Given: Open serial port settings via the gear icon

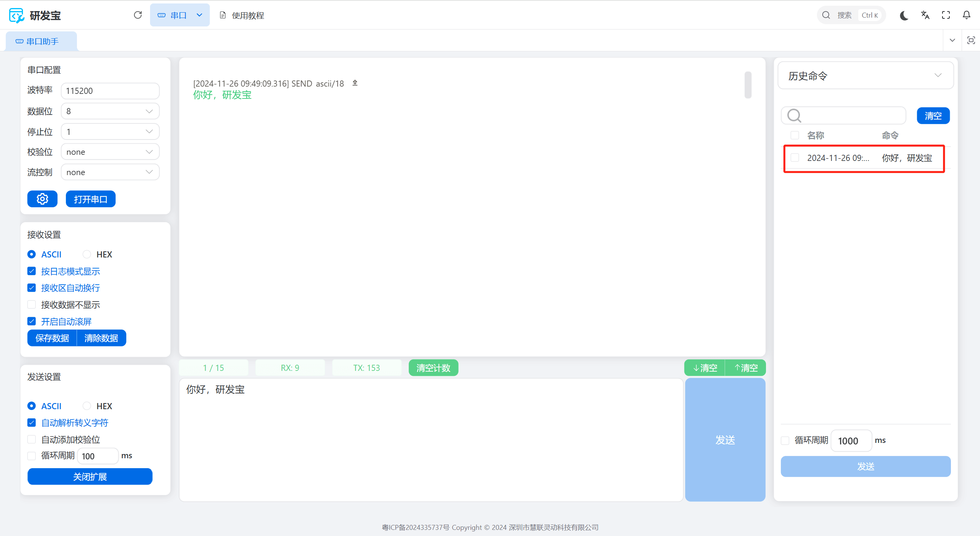Looking at the screenshot, I should [42, 199].
